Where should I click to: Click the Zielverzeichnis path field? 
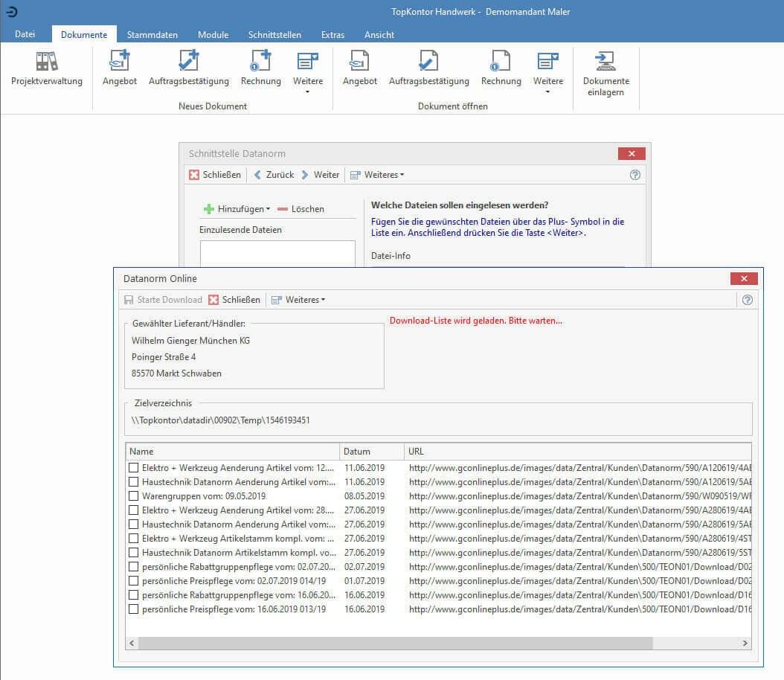pyautogui.click(x=437, y=420)
